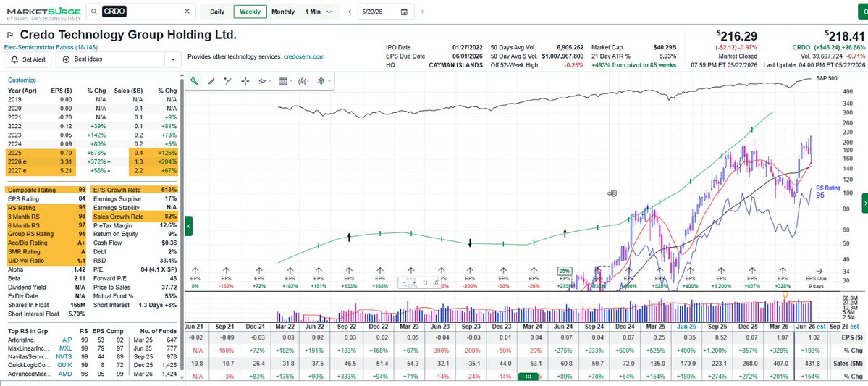Image resolution: width=868 pixels, height=386 pixels.
Task: Open the NVTS ticker link
Action: pyautogui.click(x=64, y=357)
